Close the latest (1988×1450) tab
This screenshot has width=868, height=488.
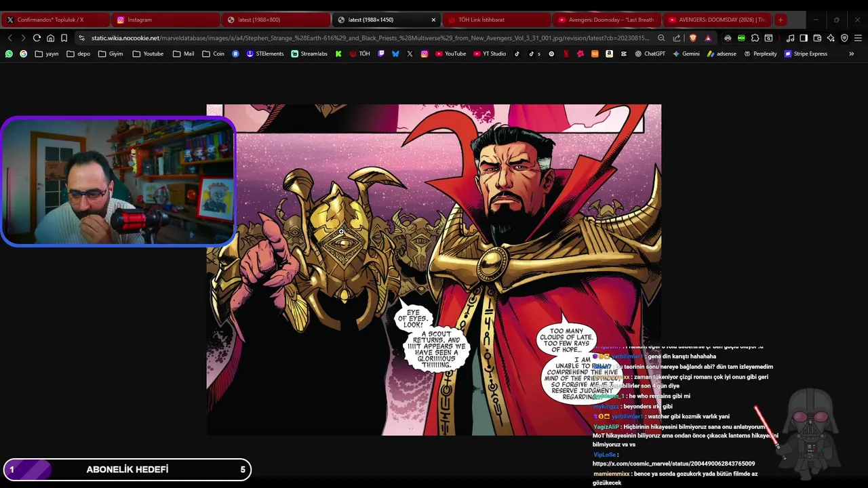433,20
